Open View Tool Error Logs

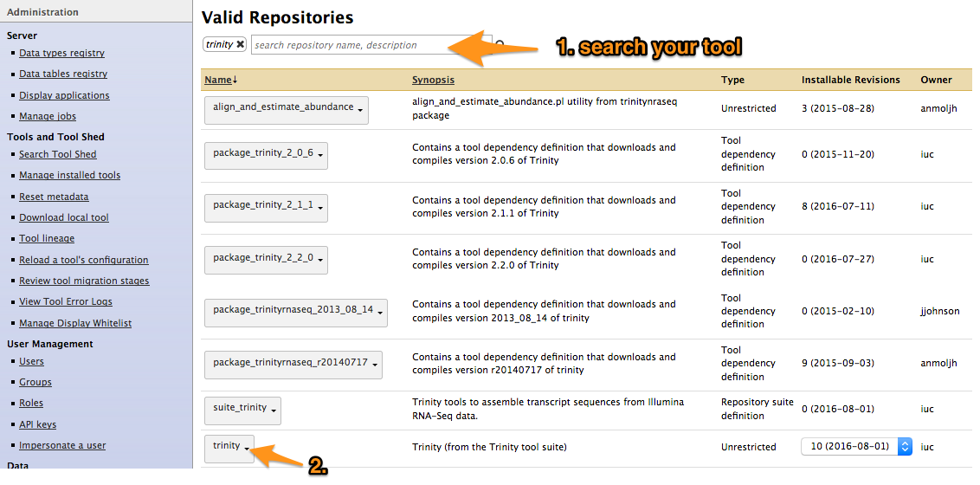coord(66,302)
